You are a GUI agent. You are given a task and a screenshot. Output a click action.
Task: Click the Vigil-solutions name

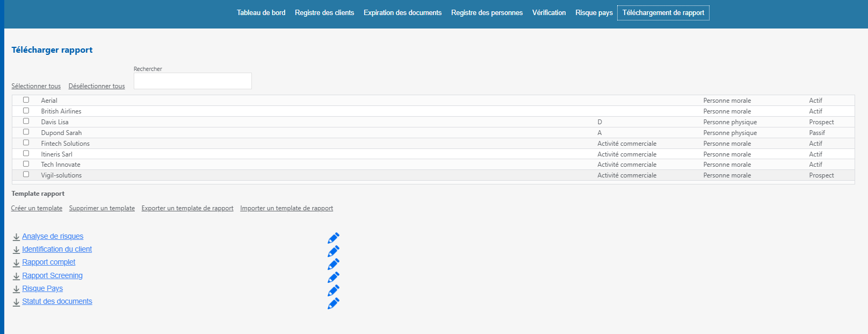(61, 175)
